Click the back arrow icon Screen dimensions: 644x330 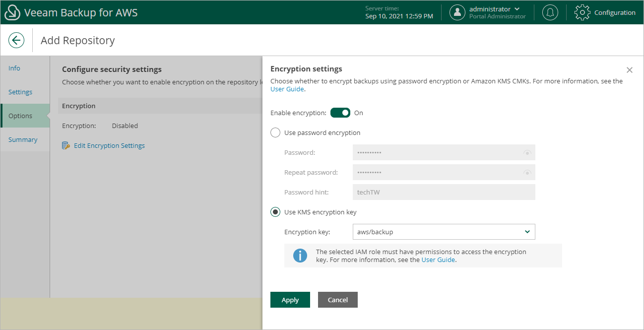(x=16, y=40)
